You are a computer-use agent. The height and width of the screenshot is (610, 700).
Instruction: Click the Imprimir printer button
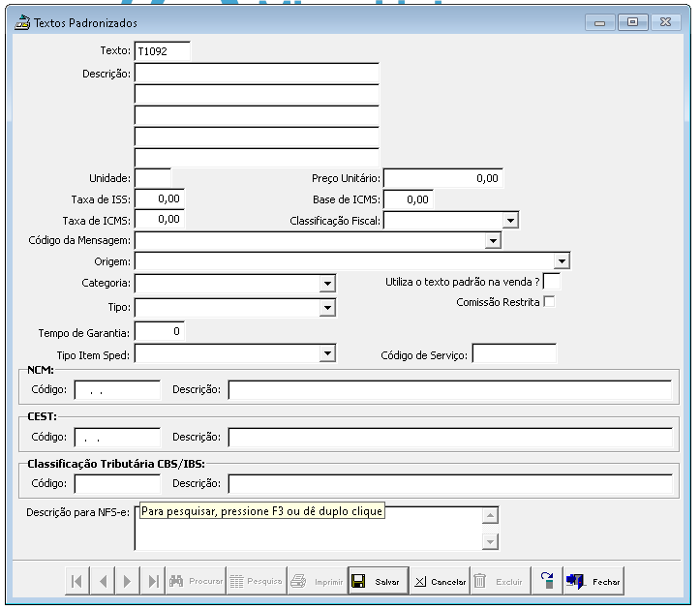click(x=317, y=581)
